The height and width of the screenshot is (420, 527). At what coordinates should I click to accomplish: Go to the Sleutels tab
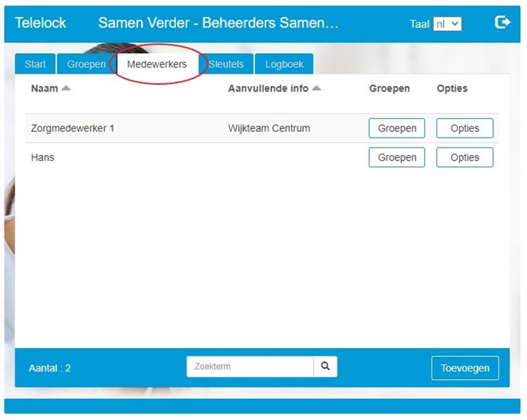(x=226, y=64)
